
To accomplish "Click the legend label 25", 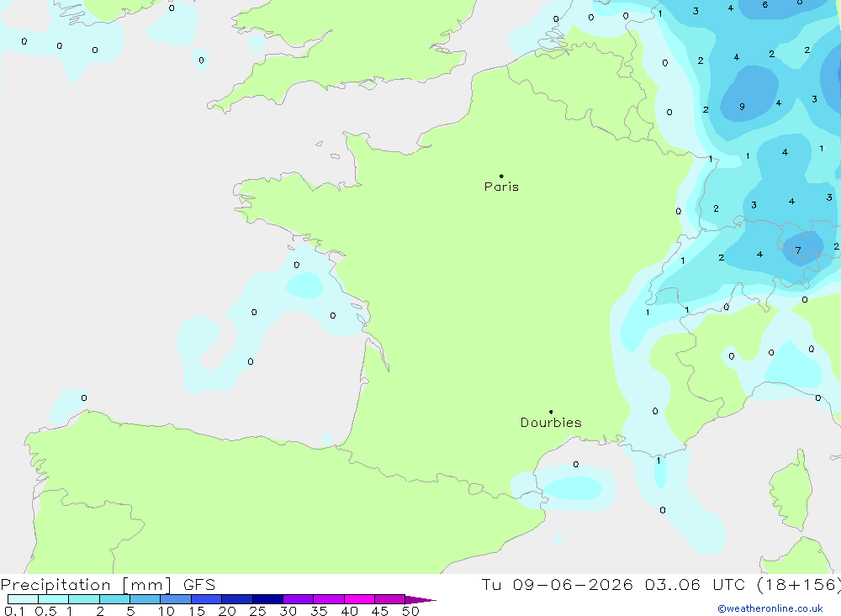I will tap(258, 611).
